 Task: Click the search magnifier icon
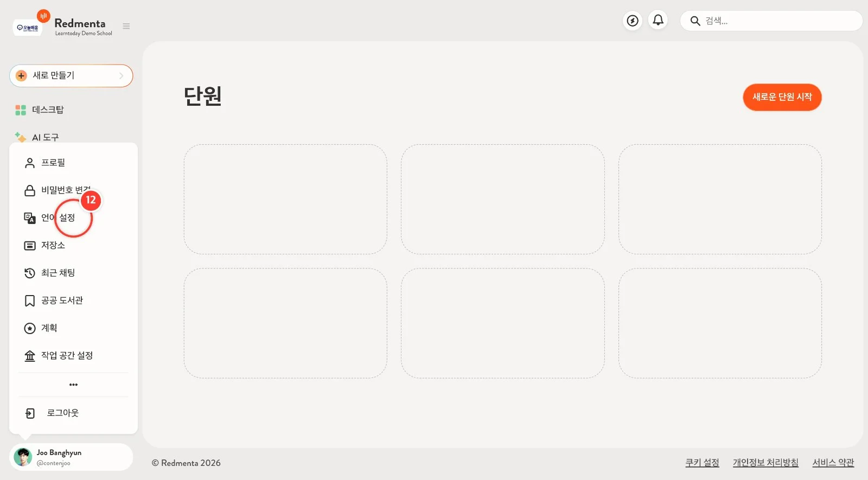695,21
